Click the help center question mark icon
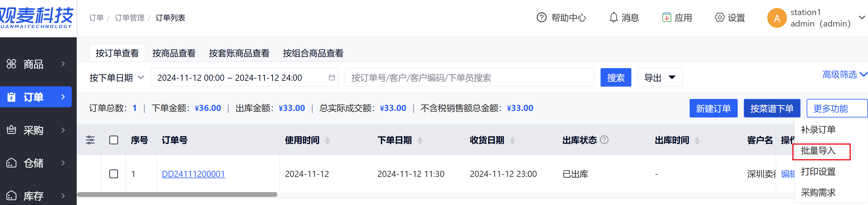 (x=541, y=17)
